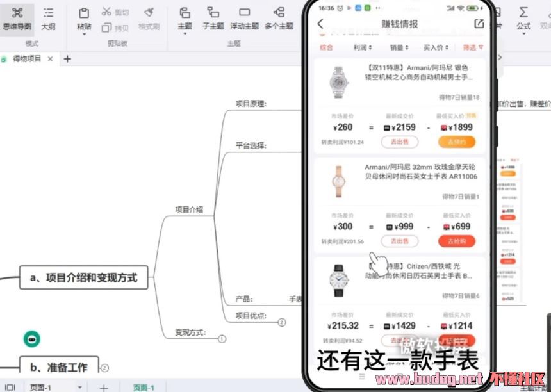Expand the dropdown arrow under 公式
This screenshot has width=551, height=392.
(523, 34)
